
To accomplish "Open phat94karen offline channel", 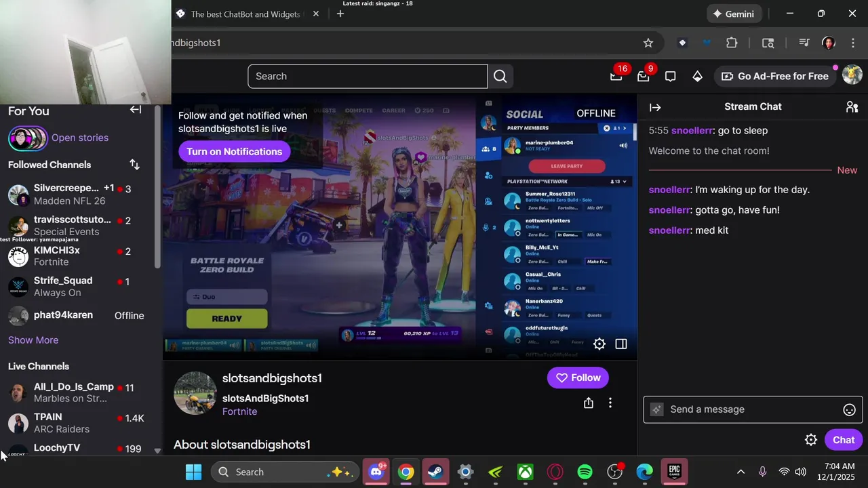I will pos(80,316).
